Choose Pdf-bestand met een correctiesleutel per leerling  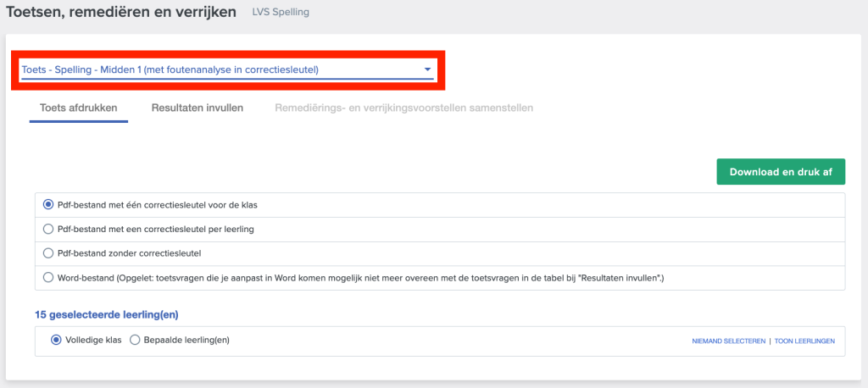48,229
